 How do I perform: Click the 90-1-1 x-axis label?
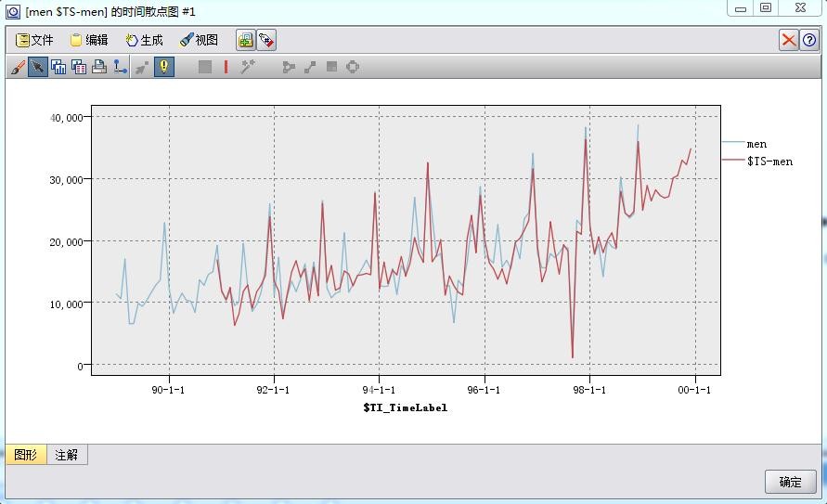(x=168, y=390)
